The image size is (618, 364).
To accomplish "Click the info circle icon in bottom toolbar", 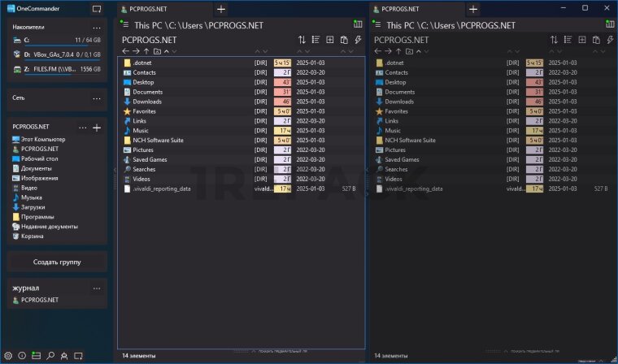I will tap(22, 355).
